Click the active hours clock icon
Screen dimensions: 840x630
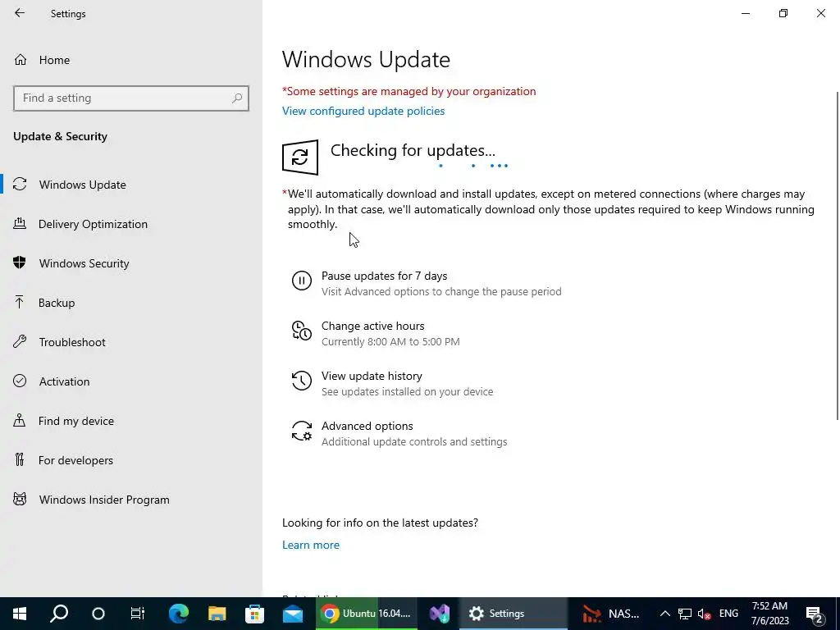pyautogui.click(x=302, y=331)
